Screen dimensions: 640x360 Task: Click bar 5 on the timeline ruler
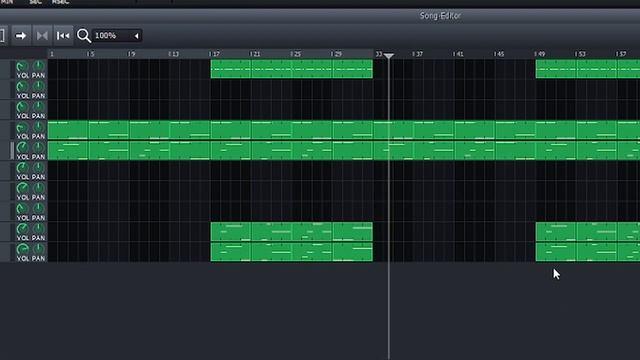[91, 54]
